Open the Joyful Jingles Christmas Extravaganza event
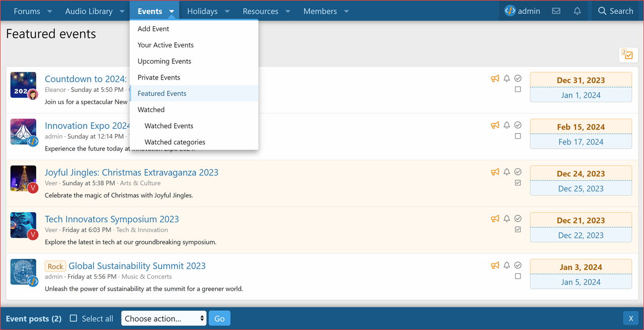The height and width of the screenshot is (330, 644). point(132,172)
